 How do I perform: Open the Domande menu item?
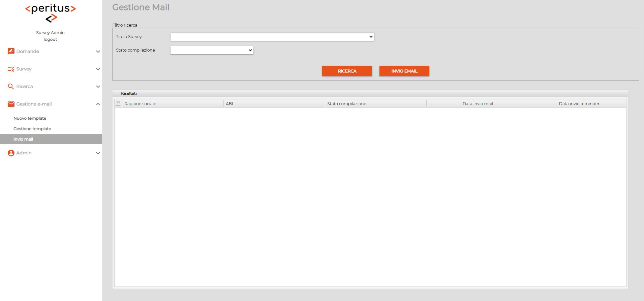click(28, 51)
